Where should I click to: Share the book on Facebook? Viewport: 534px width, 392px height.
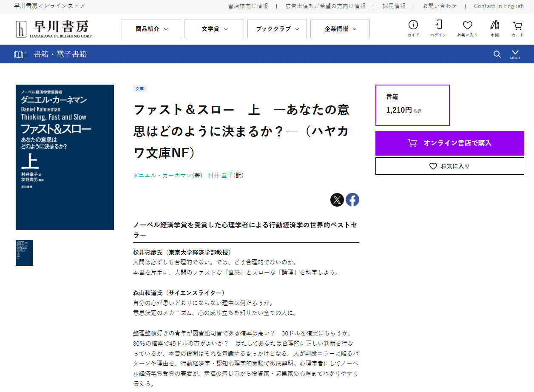(x=352, y=200)
